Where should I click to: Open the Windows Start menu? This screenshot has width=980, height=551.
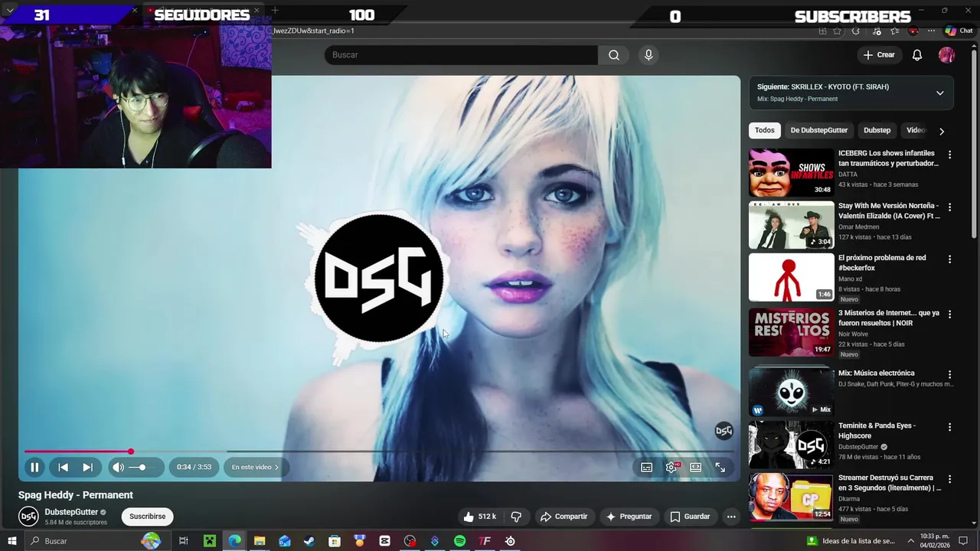coord(12,541)
